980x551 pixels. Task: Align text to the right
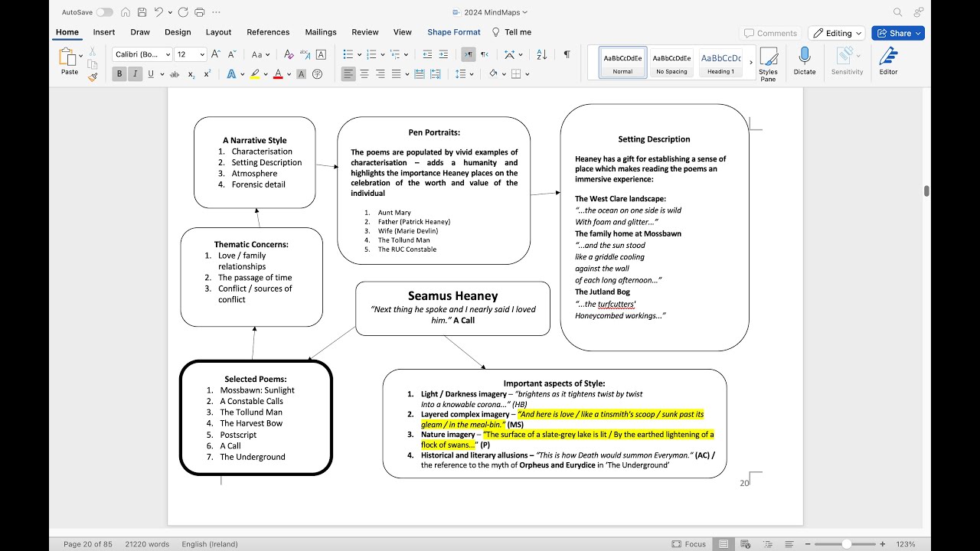381,74
